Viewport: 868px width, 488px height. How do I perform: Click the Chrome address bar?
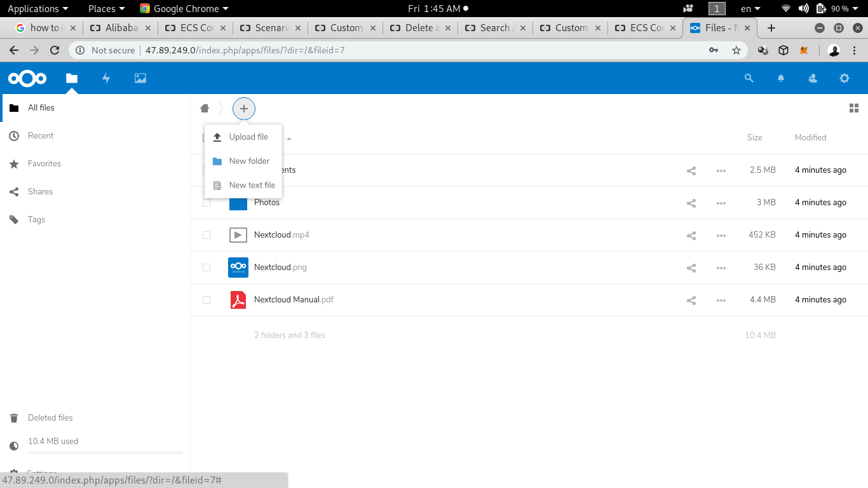[407, 50]
